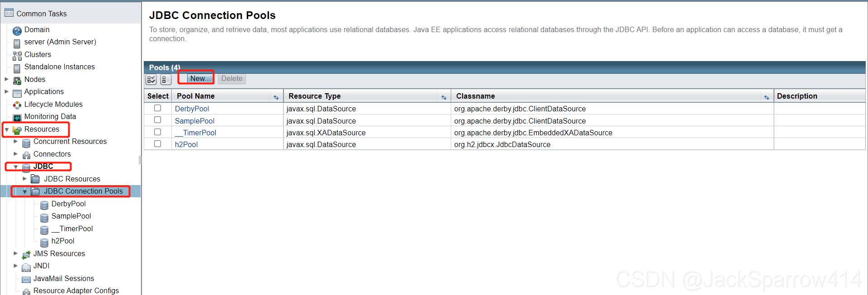Select Resource Adapter Configs tree item
The image size is (868, 295).
76,290
